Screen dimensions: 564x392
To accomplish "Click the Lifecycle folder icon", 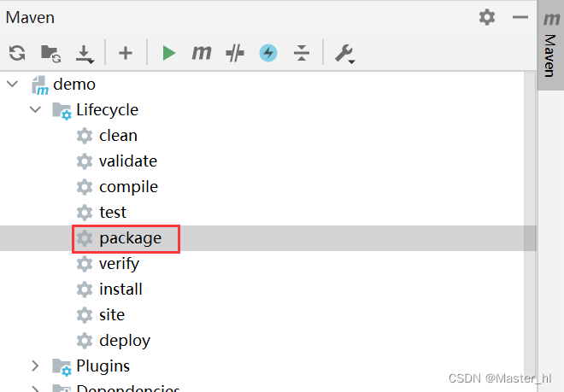I will pos(62,111).
